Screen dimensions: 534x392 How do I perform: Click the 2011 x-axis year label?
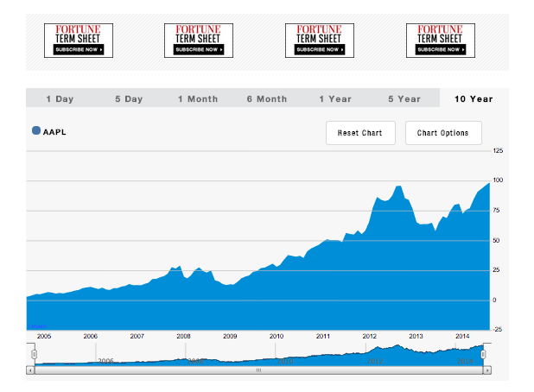323,336
